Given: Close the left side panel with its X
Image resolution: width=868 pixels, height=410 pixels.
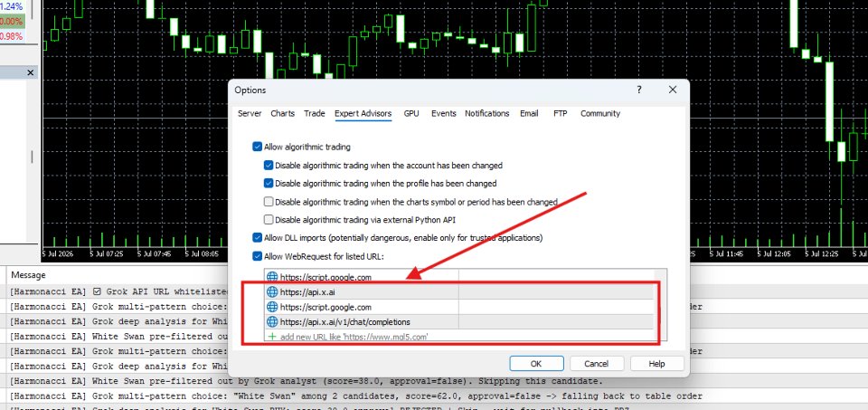Looking at the screenshot, I should 31,72.
